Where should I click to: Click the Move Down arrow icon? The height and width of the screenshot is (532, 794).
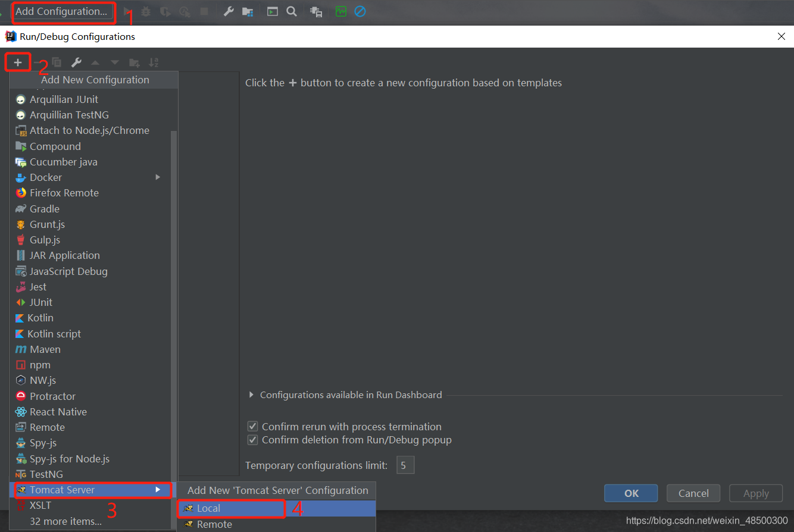[115, 62]
